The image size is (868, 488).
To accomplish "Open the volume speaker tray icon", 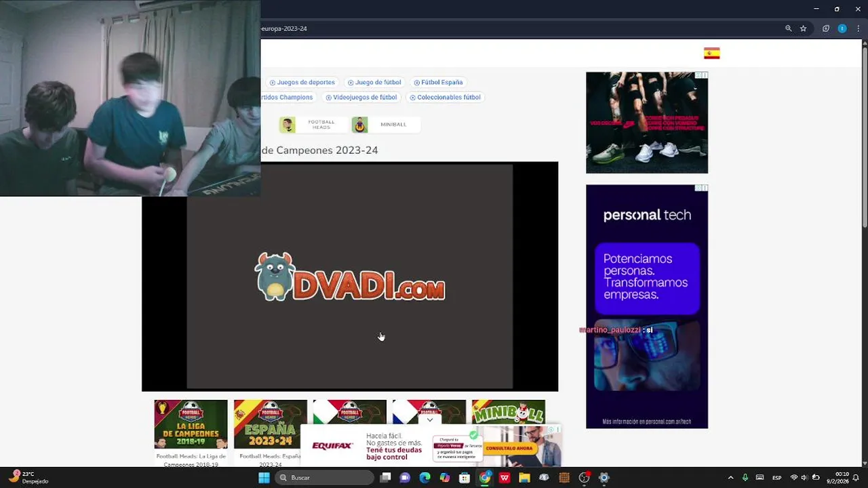I will pos(804,478).
